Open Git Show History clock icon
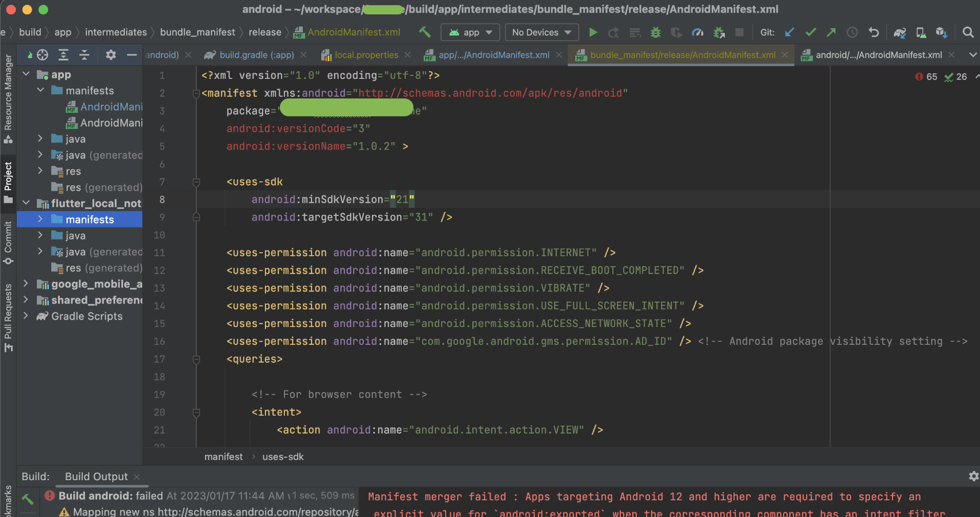Viewport: 980px width, 517px height. click(x=852, y=32)
